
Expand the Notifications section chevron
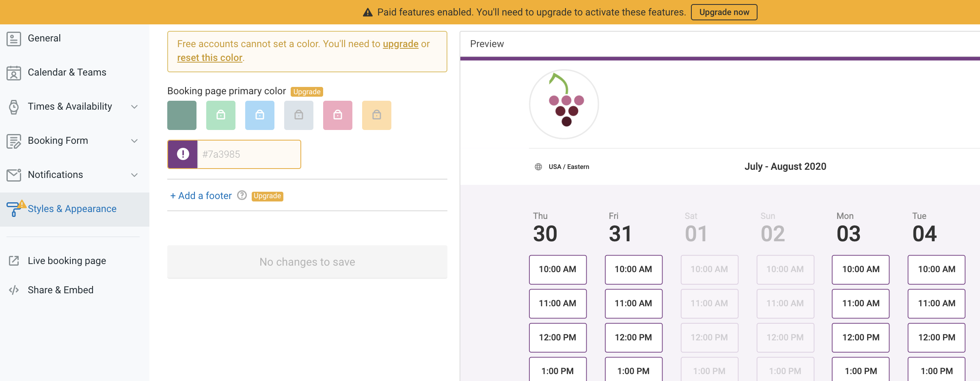(x=134, y=175)
